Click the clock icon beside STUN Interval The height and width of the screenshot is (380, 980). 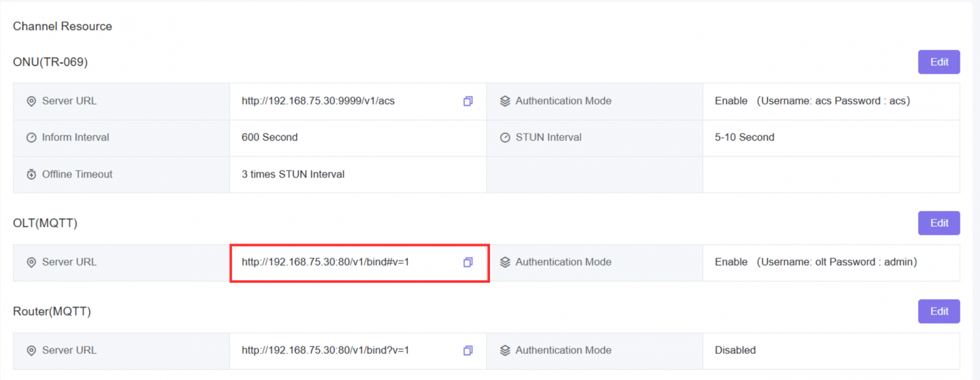pos(504,137)
